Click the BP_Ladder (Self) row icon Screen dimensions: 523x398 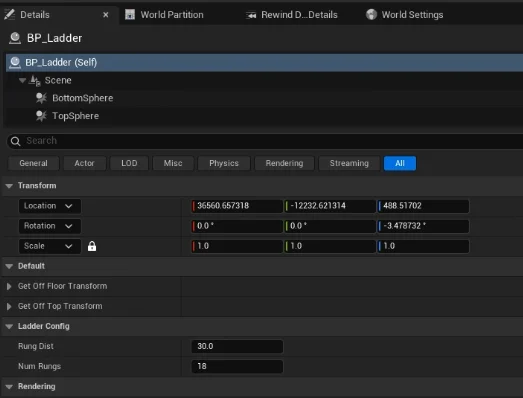coord(15,62)
